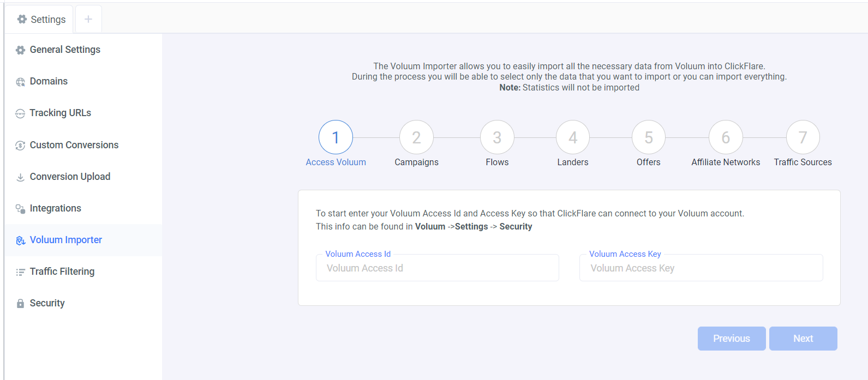Open a new tab with plus button
This screenshot has width=868, height=380.
[88, 19]
